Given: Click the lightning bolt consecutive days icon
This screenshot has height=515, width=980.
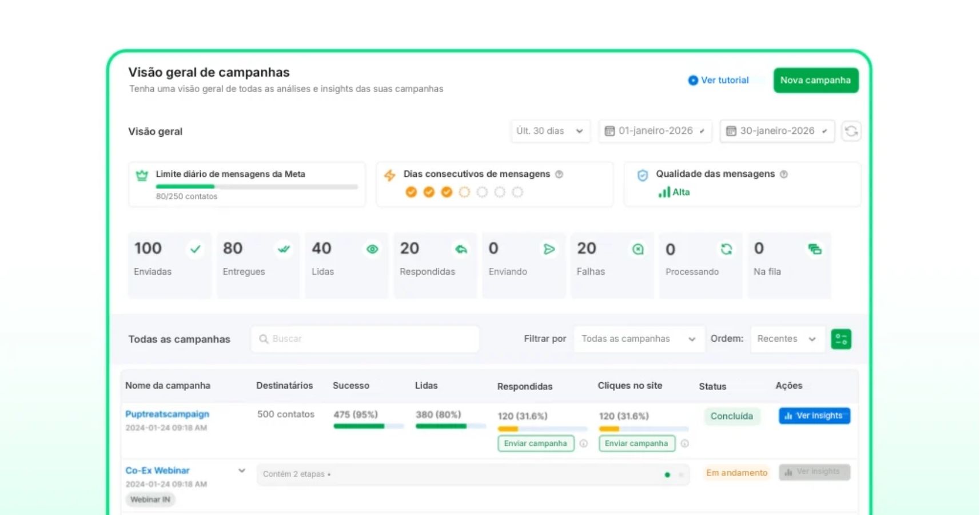Looking at the screenshot, I should (x=389, y=176).
